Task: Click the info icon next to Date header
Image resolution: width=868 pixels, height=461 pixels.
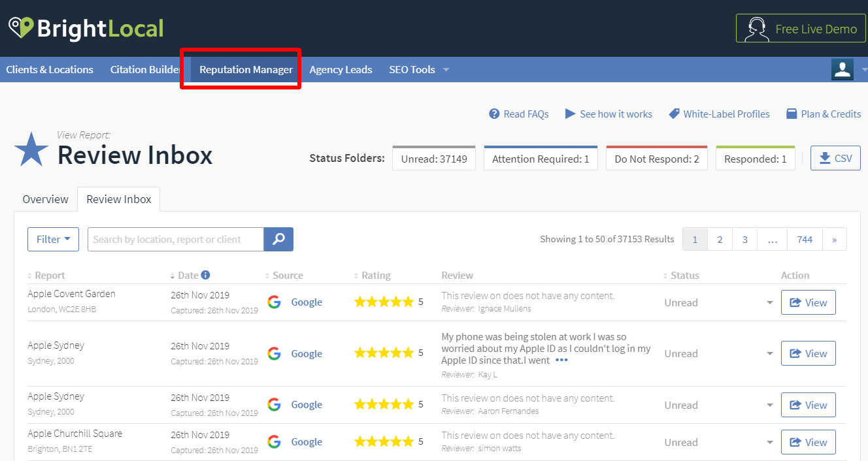Action: (205, 275)
